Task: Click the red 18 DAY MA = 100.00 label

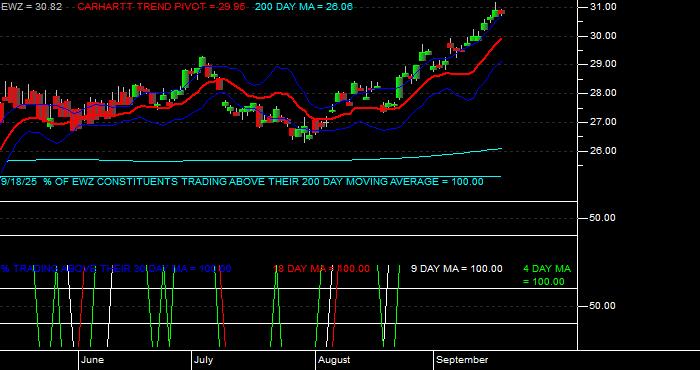Action: 321,269
